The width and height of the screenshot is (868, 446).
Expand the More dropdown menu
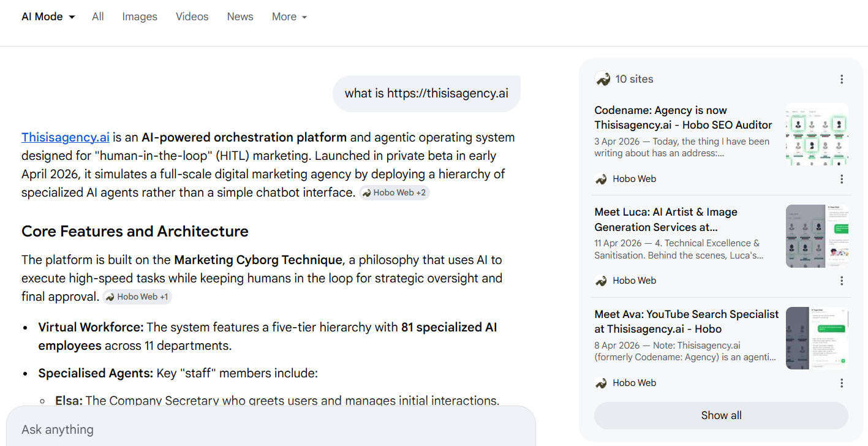point(289,17)
